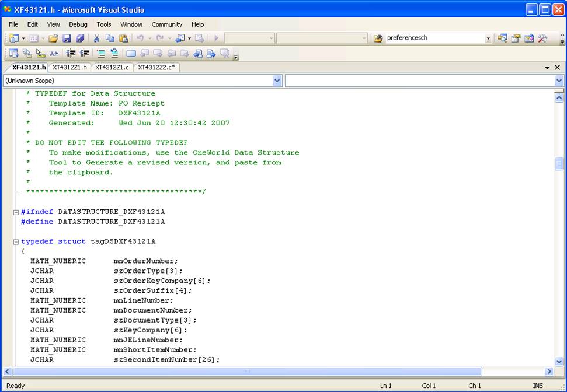567x392 pixels.
Task: Click the Copy icon in the toolbar
Action: point(110,38)
